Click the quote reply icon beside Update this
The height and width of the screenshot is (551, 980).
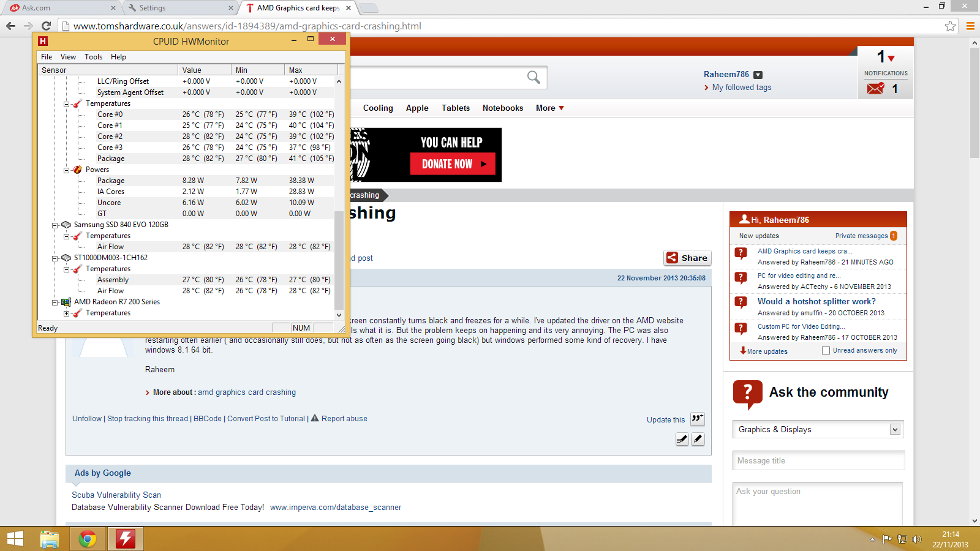(698, 419)
